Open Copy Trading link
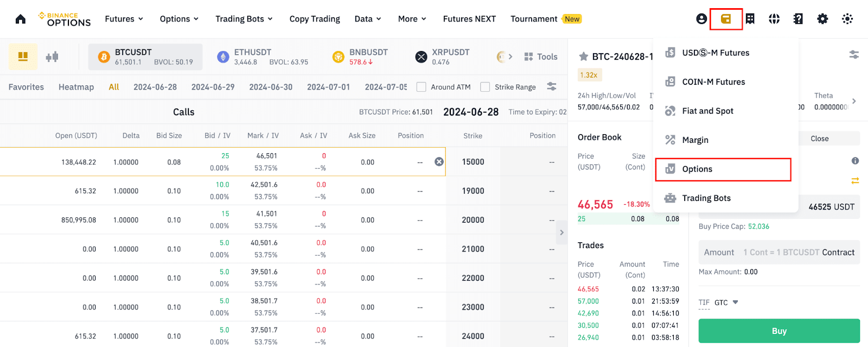868x347 pixels. tap(315, 19)
